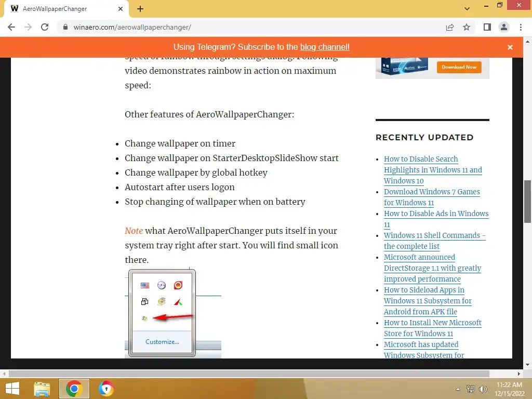Click the 'RECENTLY UPDATED' heading
Image resolution: width=532 pixels, height=399 pixels.
[x=424, y=137]
